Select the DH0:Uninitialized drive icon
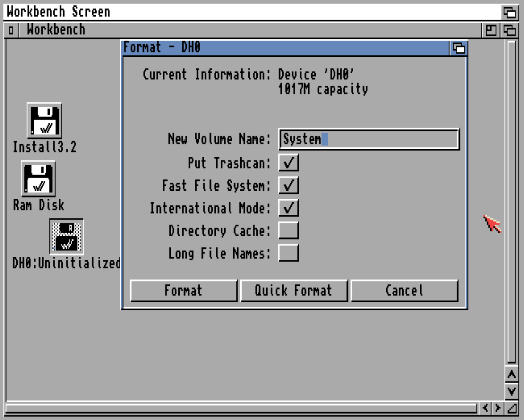 coord(67,237)
